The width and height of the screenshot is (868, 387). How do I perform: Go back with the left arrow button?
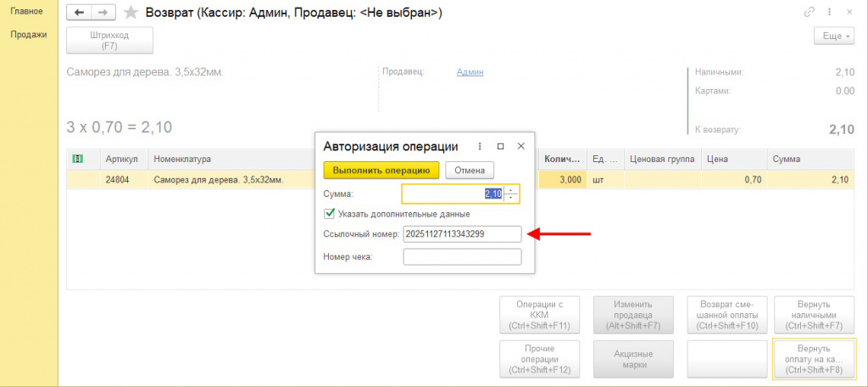pos(79,12)
